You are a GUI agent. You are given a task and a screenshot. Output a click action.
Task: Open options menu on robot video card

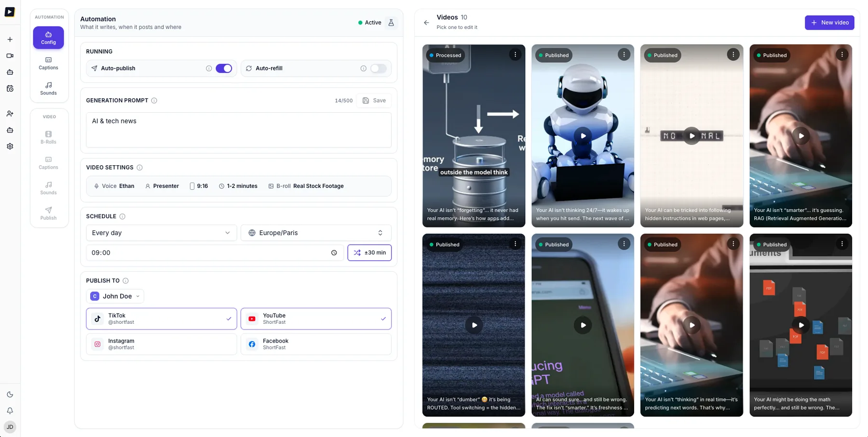pos(624,55)
